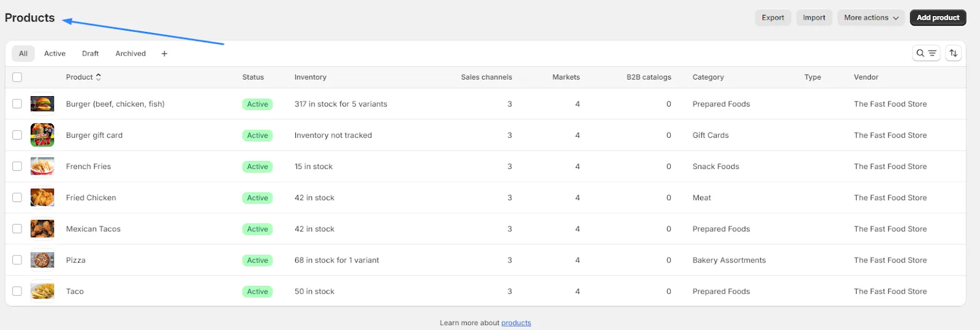The height and width of the screenshot is (330, 980).
Task: Open the Fried Chicken thumbnail
Action: point(42,198)
